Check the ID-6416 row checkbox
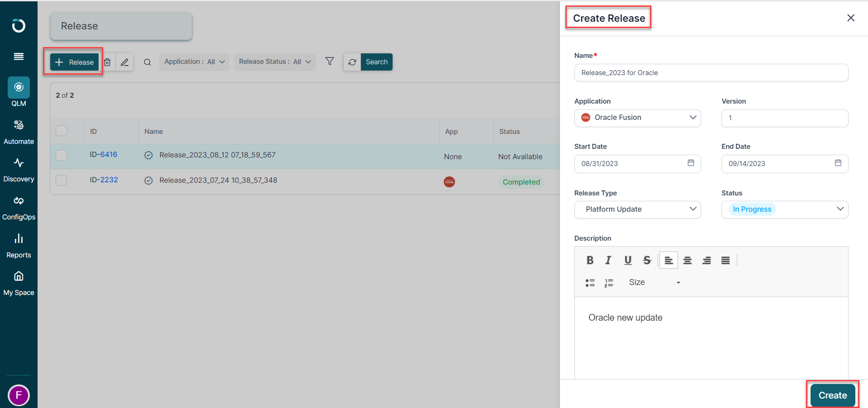This screenshot has height=408, width=868. coord(61,155)
